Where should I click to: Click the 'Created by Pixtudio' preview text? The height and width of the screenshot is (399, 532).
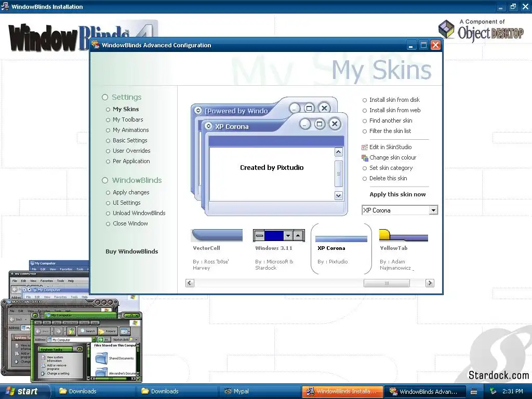(272, 168)
